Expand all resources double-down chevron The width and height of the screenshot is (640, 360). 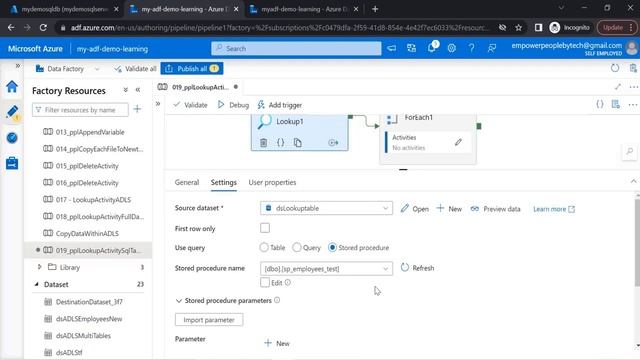tap(125, 90)
